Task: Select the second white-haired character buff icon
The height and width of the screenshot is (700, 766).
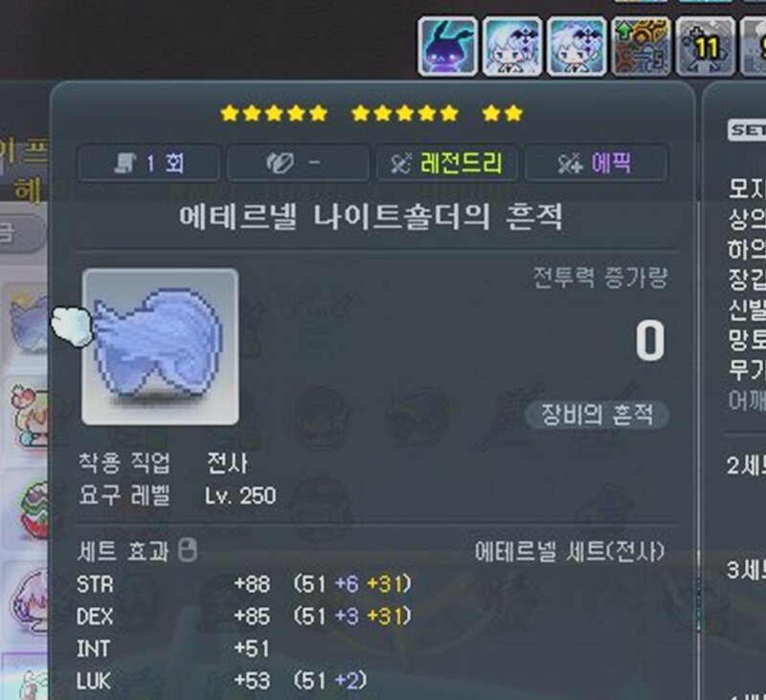Action: pyautogui.click(x=577, y=47)
